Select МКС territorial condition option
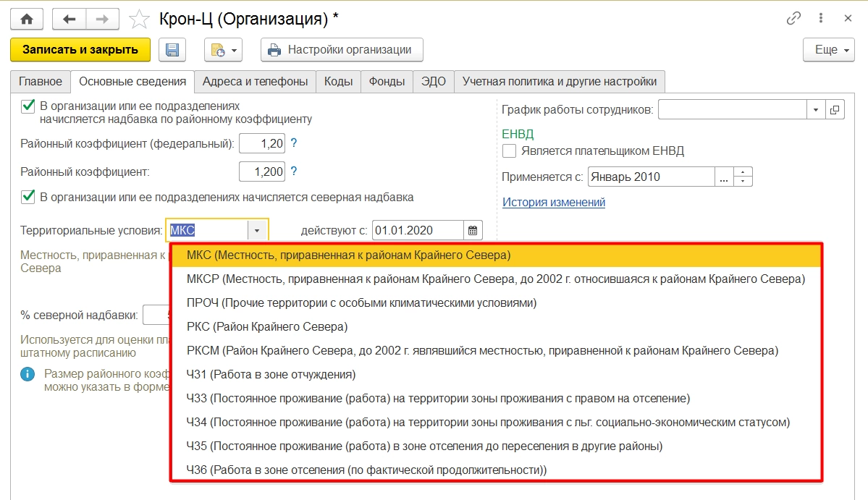Image resolution: width=868 pixels, height=500 pixels. tap(496, 255)
